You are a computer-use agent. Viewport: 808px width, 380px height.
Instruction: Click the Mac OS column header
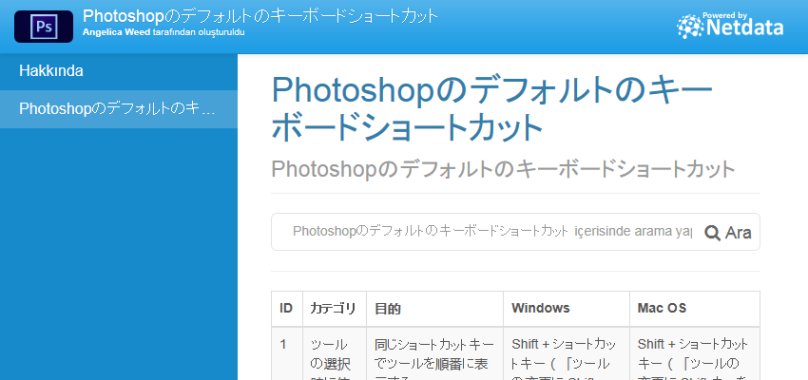coord(695,308)
